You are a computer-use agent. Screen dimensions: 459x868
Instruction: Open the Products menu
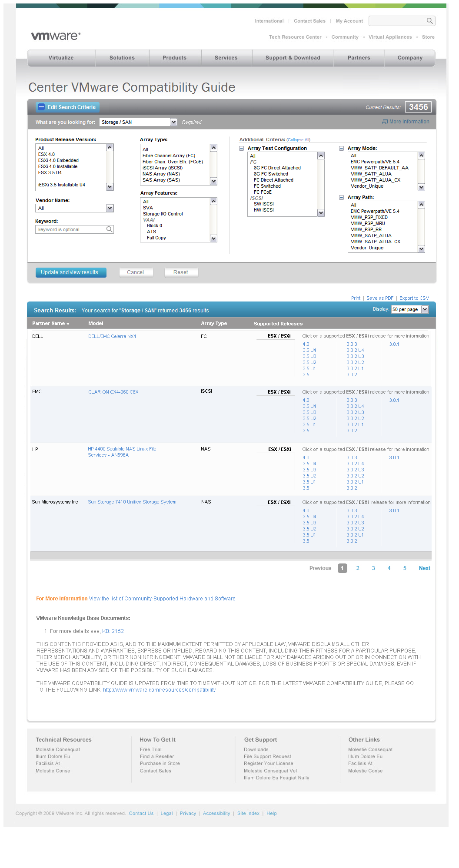174,58
